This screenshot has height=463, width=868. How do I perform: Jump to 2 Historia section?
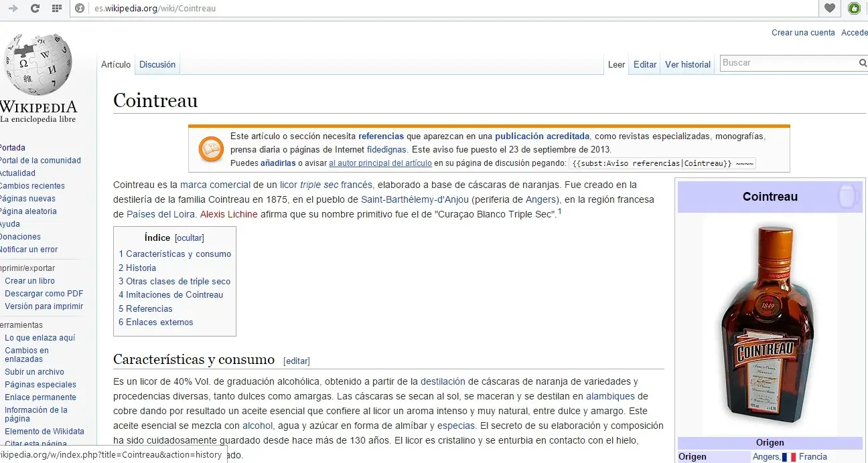point(137,268)
